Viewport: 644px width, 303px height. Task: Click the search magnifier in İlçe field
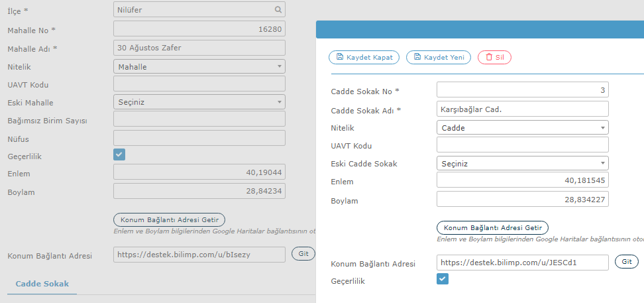(278, 9)
